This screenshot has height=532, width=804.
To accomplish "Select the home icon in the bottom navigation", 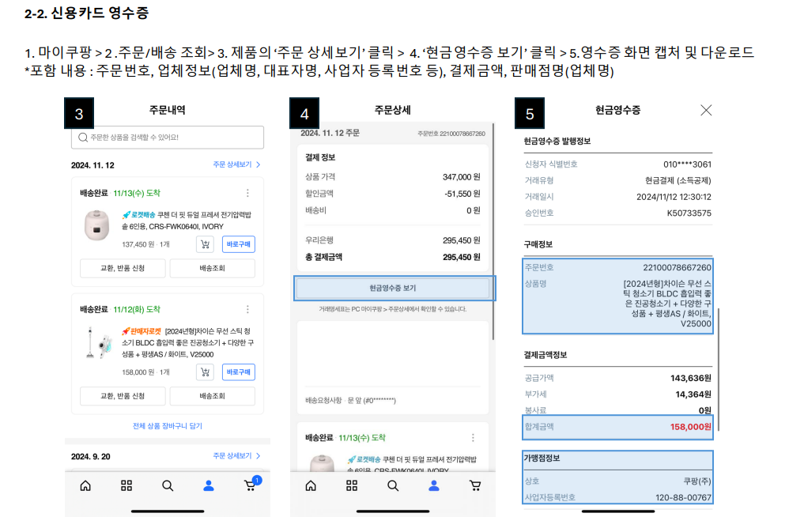I will [85, 486].
